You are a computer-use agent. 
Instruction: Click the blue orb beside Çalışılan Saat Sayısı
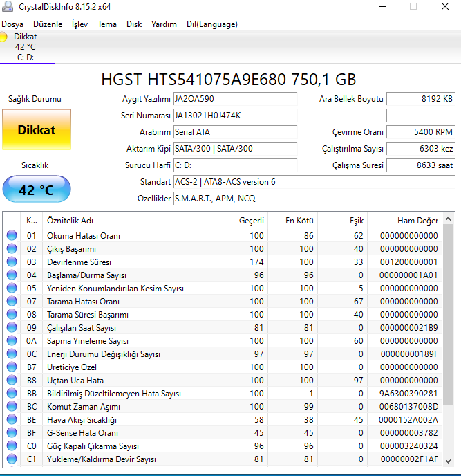(12, 328)
